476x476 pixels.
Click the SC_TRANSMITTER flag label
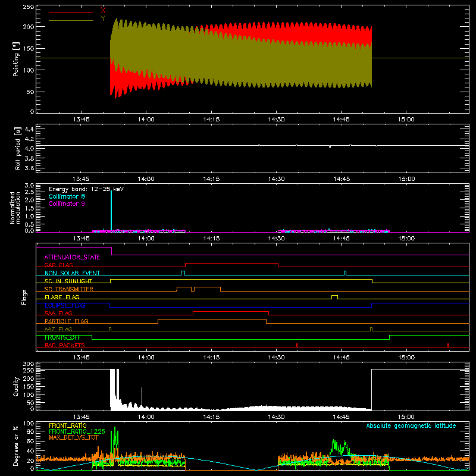[69, 289]
